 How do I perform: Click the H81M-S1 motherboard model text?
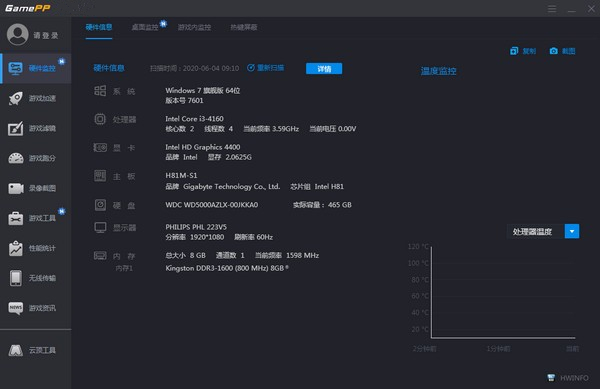(x=181, y=176)
